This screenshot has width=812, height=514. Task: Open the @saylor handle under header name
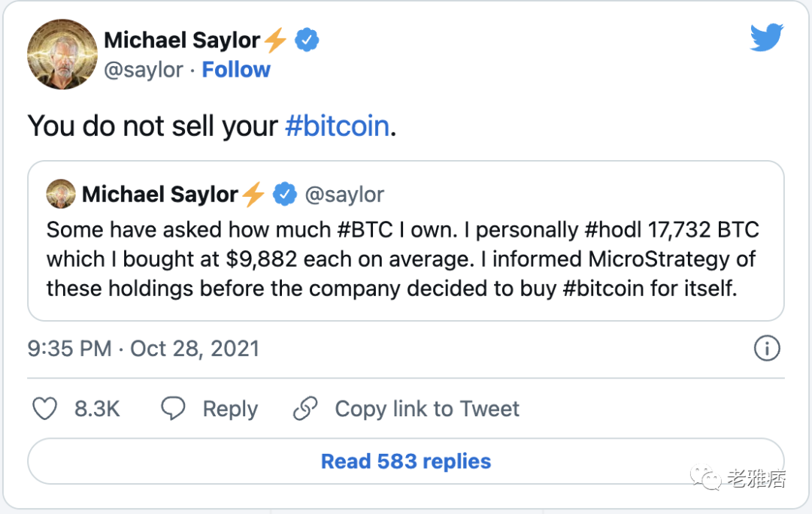click(144, 70)
